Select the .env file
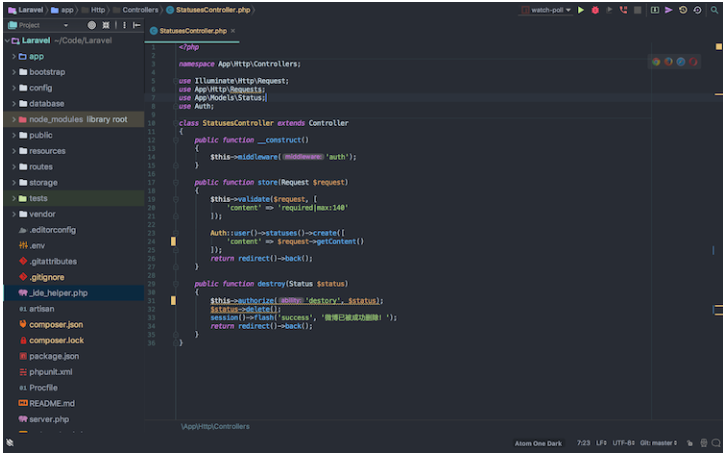The height and width of the screenshot is (456, 724). (74, 246)
